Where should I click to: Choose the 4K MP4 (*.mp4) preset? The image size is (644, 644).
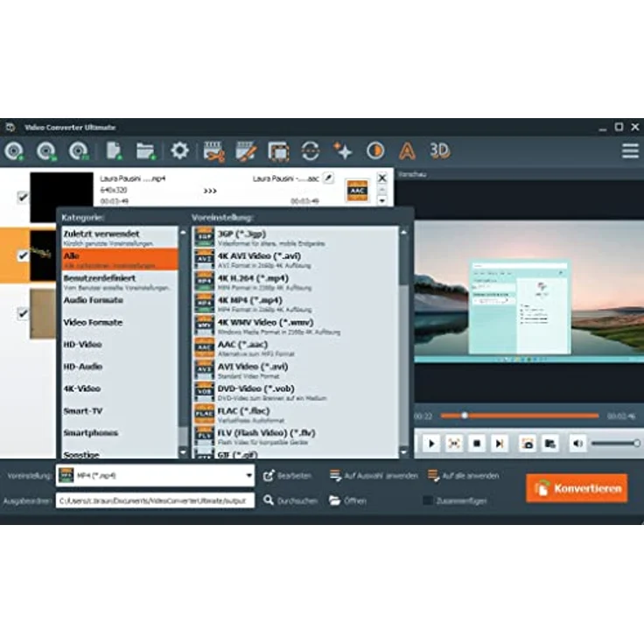coord(296,304)
